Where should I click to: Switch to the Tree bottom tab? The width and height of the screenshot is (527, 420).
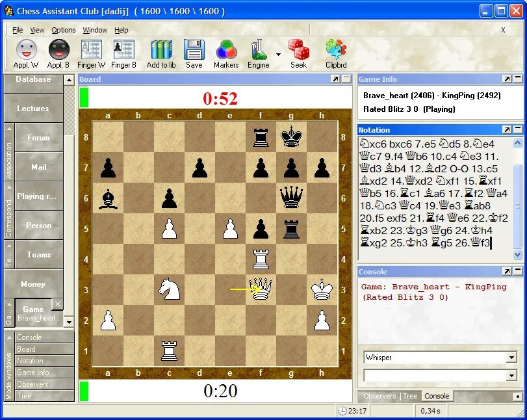(x=410, y=396)
